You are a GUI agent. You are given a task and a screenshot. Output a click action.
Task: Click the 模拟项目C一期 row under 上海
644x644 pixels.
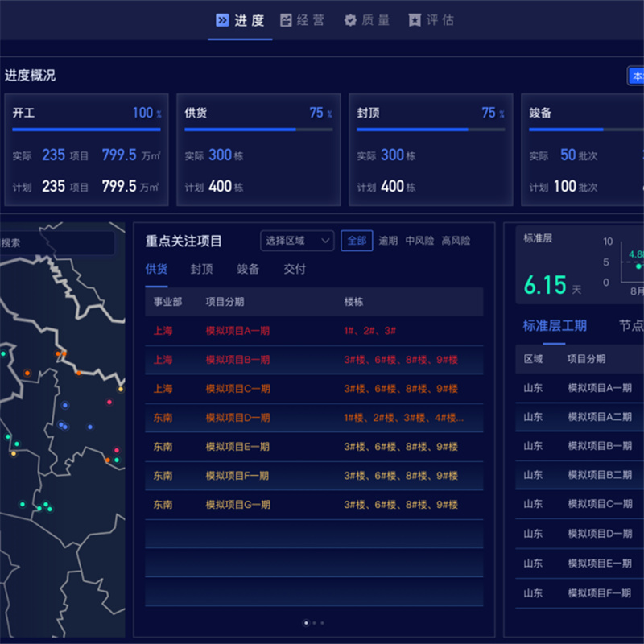point(314,389)
